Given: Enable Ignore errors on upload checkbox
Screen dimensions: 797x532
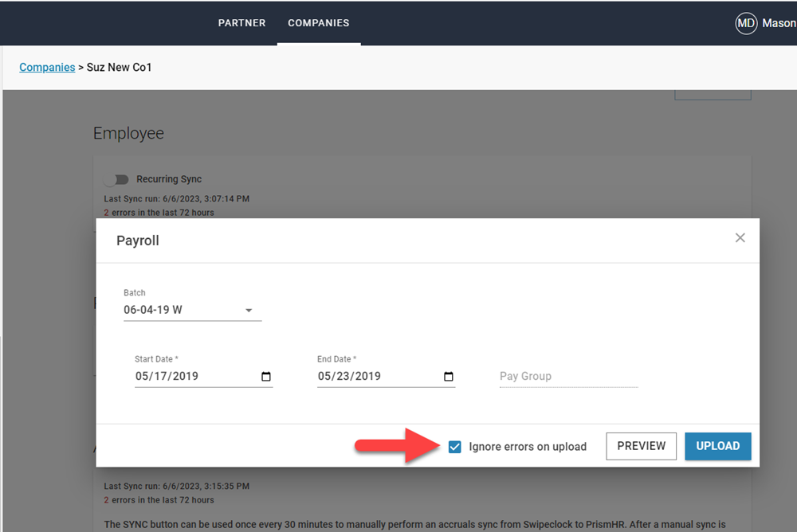Looking at the screenshot, I should [x=455, y=447].
